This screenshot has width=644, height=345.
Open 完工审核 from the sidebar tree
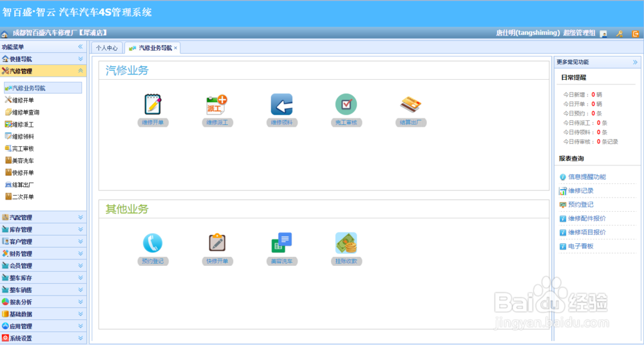pyautogui.click(x=23, y=148)
